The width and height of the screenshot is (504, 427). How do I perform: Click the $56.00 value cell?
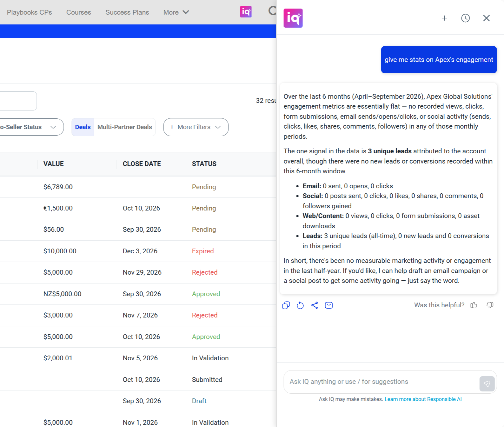54,230
